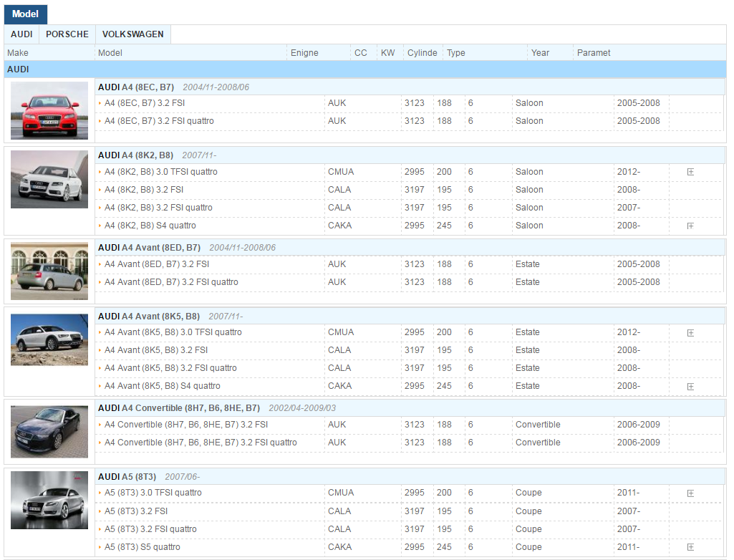Click Coupe type in A5 (8T3) S5 quattro row
The width and height of the screenshot is (734, 560).
click(x=528, y=547)
